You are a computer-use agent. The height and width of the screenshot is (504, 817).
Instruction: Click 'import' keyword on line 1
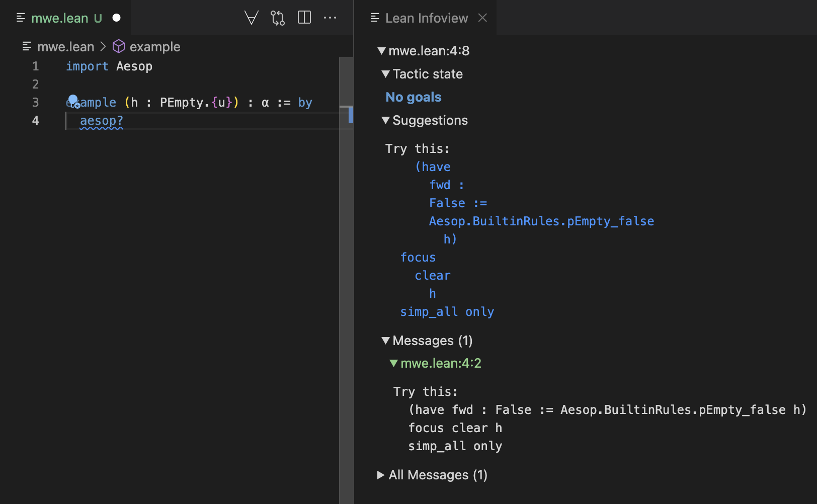pos(88,66)
